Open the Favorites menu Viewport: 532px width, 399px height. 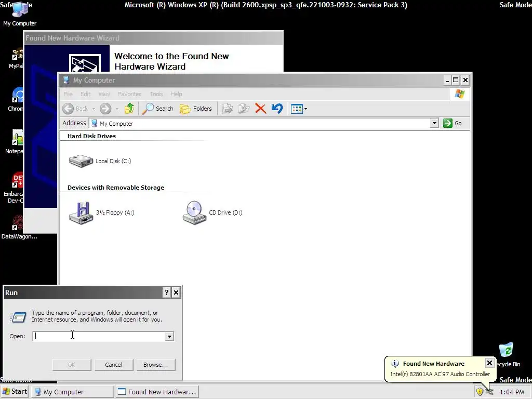[129, 94]
